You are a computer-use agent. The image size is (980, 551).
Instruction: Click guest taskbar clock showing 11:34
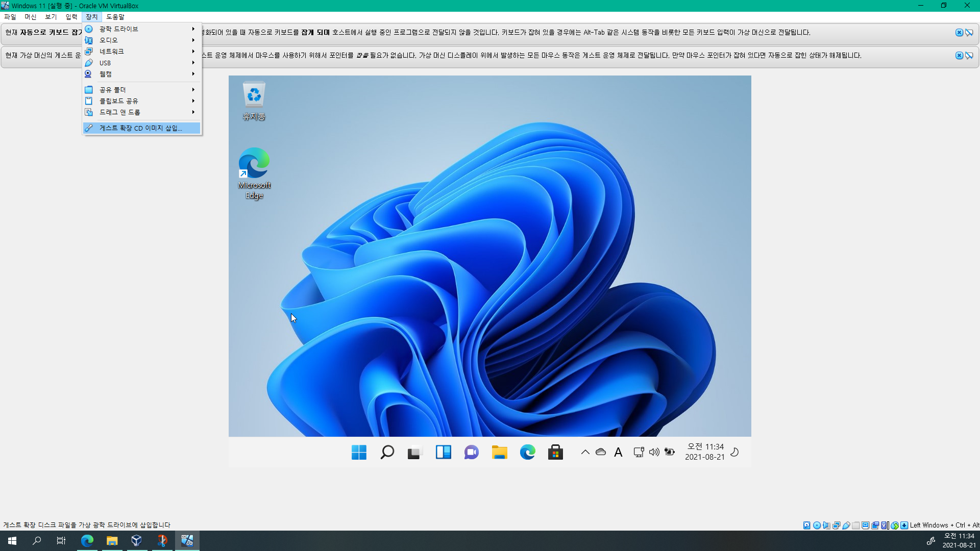[704, 452]
